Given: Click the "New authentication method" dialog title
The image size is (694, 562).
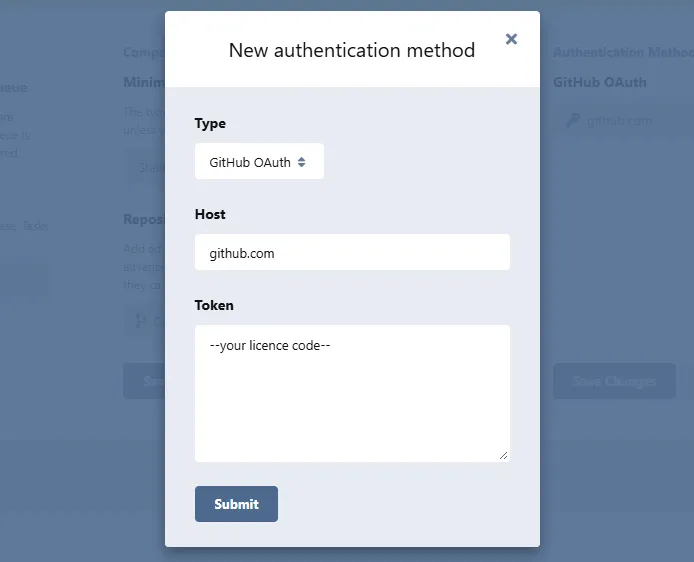Looking at the screenshot, I should click(x=352, y=50).
